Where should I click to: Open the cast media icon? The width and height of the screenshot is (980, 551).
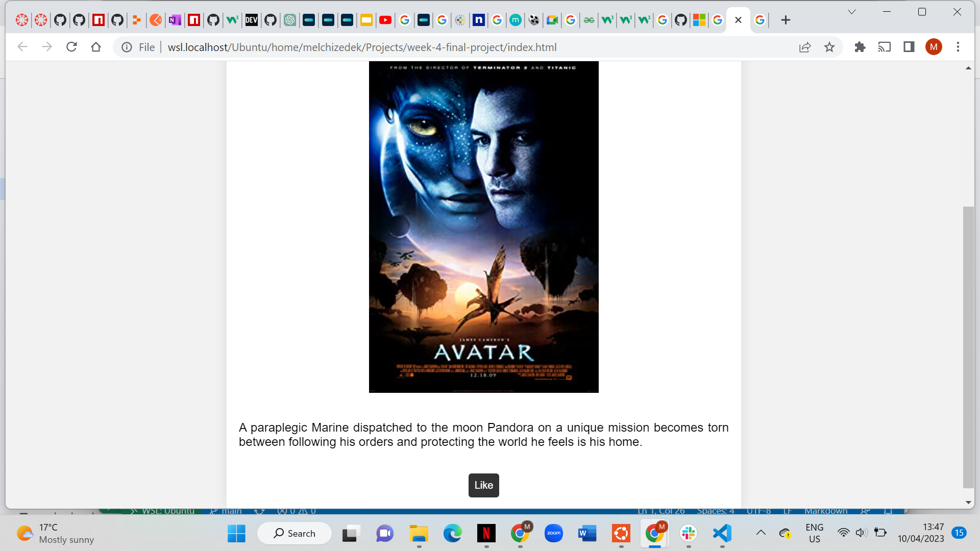pyautogui.click(x=885, y=47)
